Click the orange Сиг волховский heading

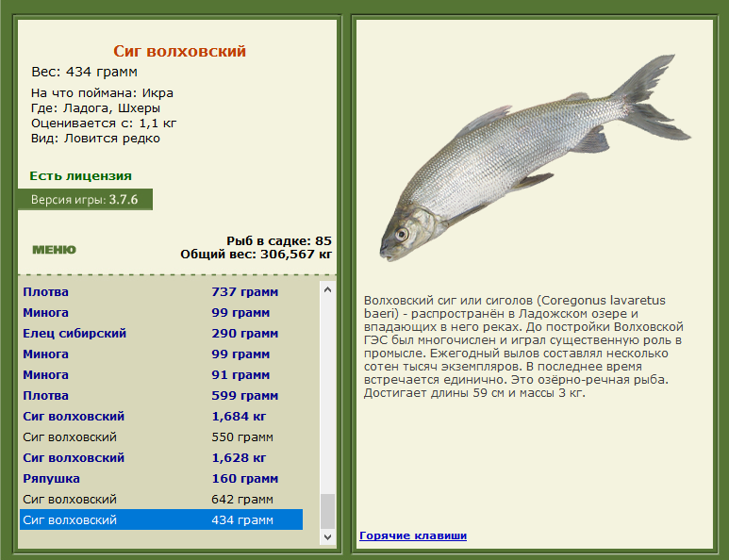click(179, 52)
